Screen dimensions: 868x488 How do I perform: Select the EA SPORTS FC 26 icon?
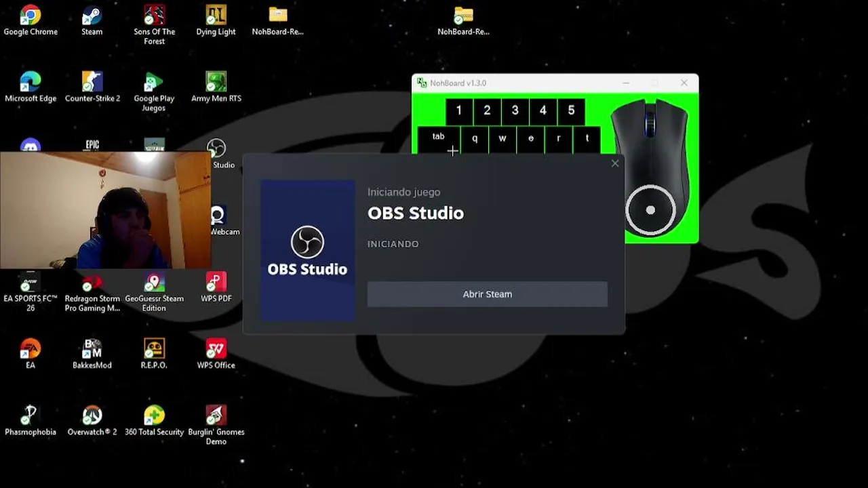[x=31, y=292]
